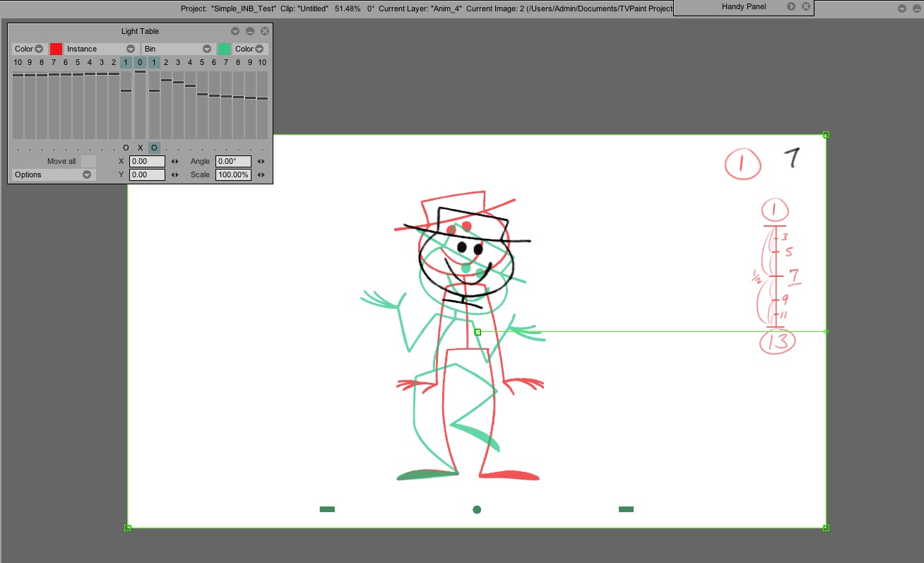Screen dimensions: 924x563
Task: Click the diamond handle on the canvas right edge
Action: pyautogui.click(x=826, y=331)
